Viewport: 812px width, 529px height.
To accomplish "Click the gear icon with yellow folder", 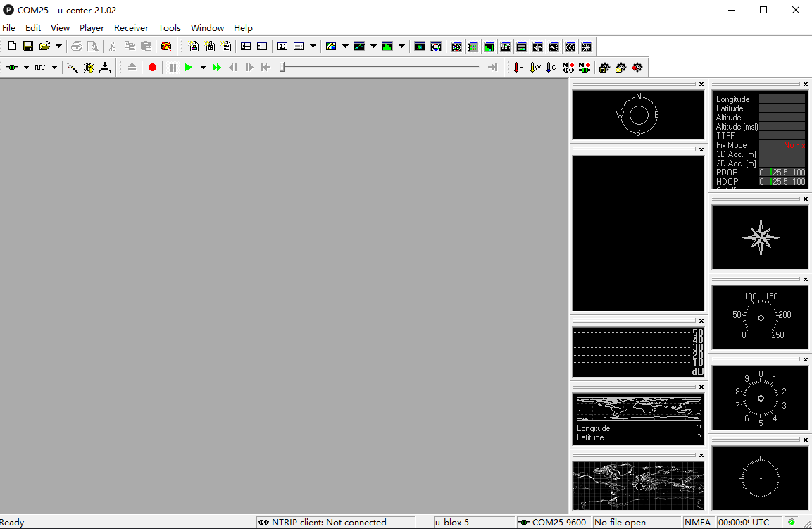I will click(x=620, y=68).
